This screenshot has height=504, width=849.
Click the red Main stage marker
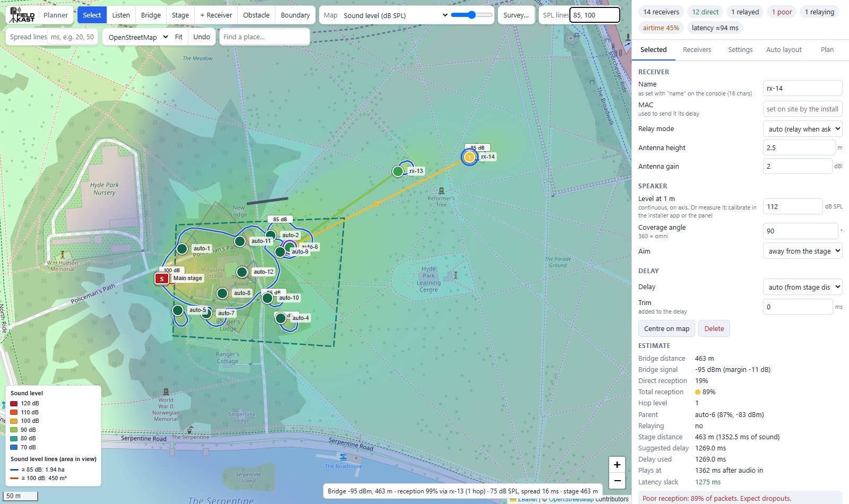[x=162, y=279]
